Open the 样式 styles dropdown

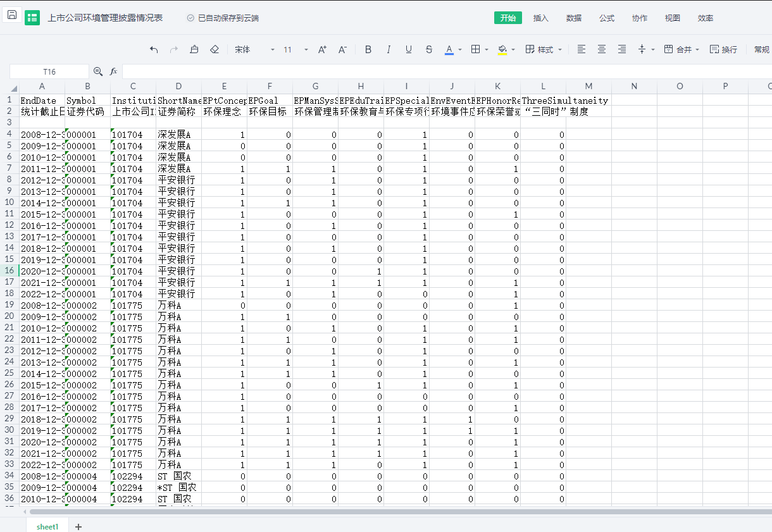click(544, 49)
